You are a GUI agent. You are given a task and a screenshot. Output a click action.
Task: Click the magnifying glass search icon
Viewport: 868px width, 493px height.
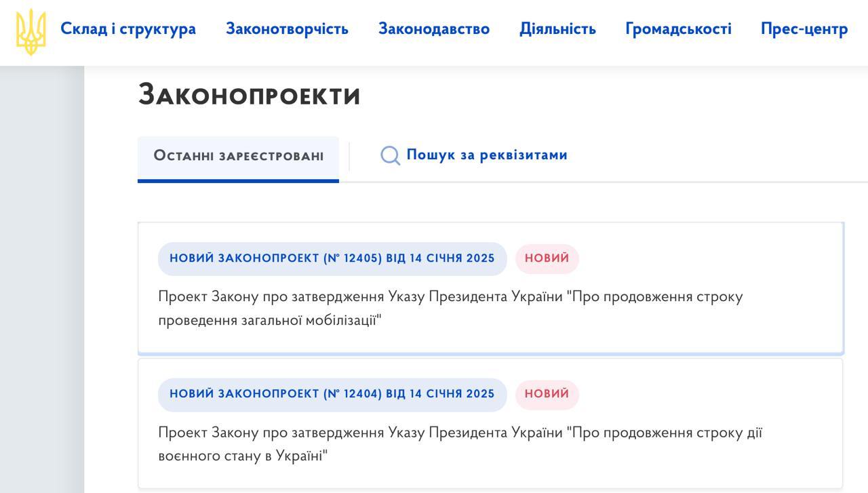pyautogui.click(x=390, y=156)
